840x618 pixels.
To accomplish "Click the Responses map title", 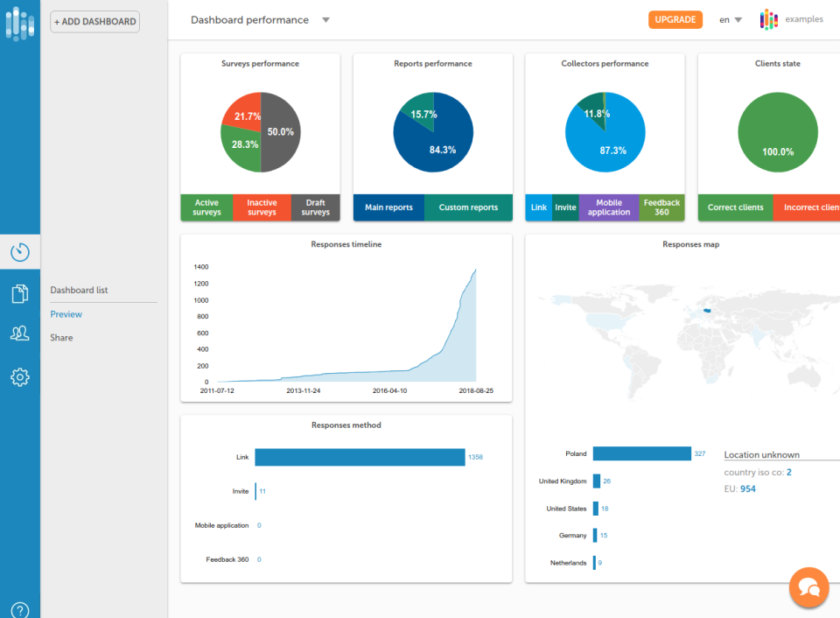I will pyautogui.click(x=691, y=244).
